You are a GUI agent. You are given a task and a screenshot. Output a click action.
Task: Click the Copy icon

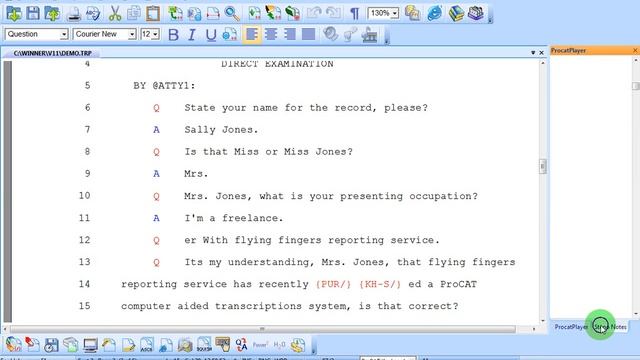[133, 13]
